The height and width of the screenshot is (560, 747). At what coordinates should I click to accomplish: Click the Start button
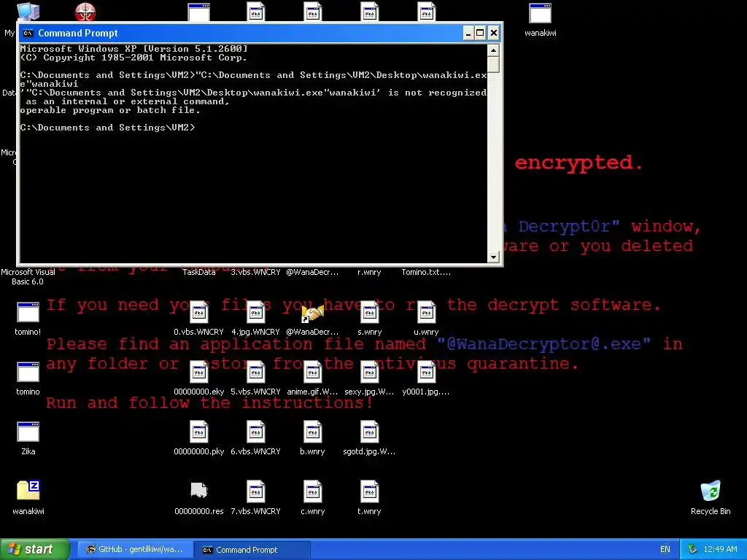[x=35, y=550]
